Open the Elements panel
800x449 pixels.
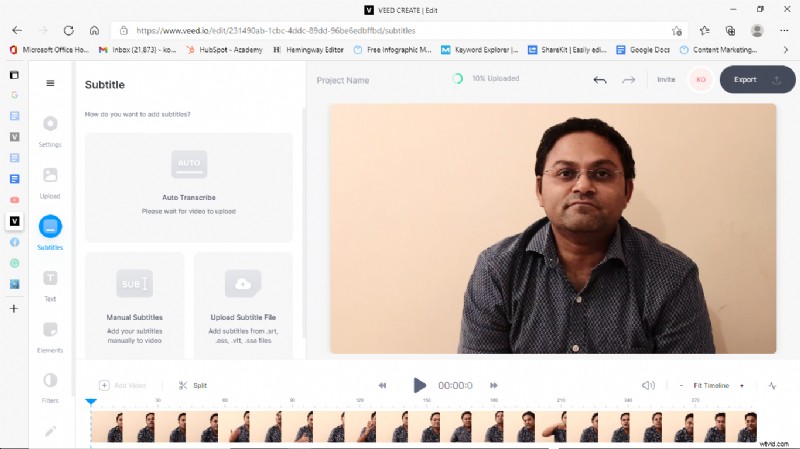point(50,330)
